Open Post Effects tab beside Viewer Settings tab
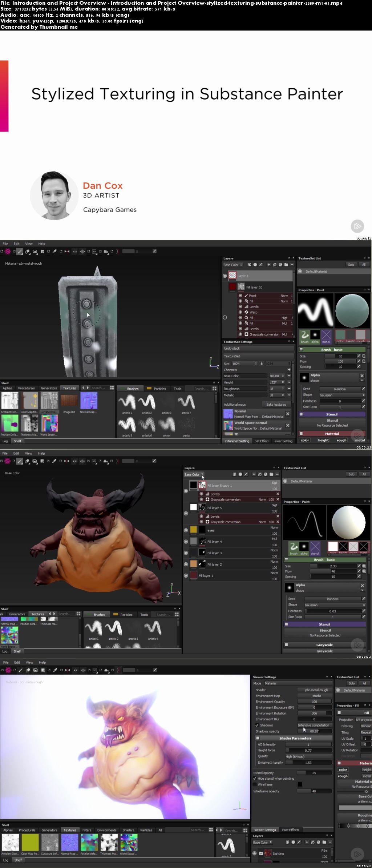This screenshot has width=372, height=868. [x=290, y=830]
